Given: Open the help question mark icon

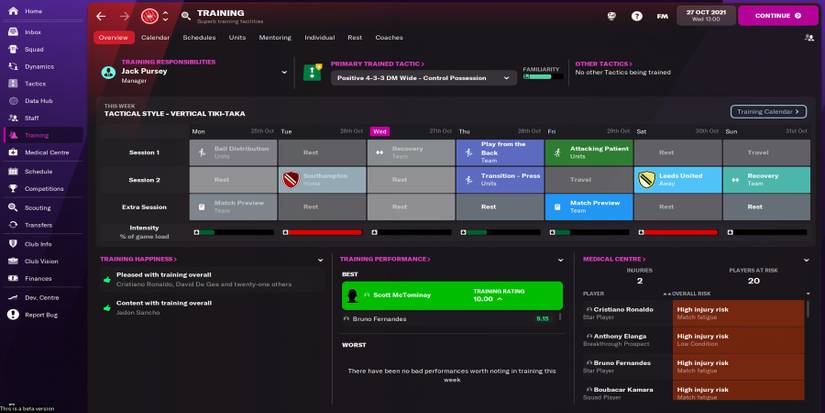Looking at the screenshot, I should [637, 16].
